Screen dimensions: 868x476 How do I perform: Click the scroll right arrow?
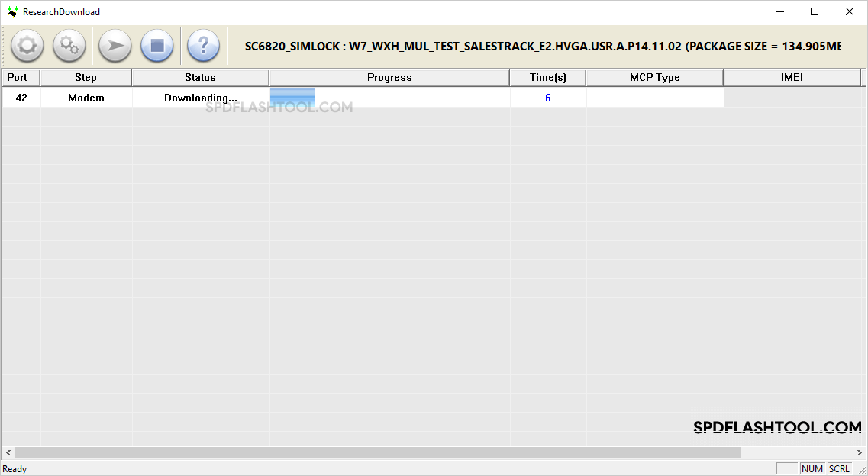[859, 453]
